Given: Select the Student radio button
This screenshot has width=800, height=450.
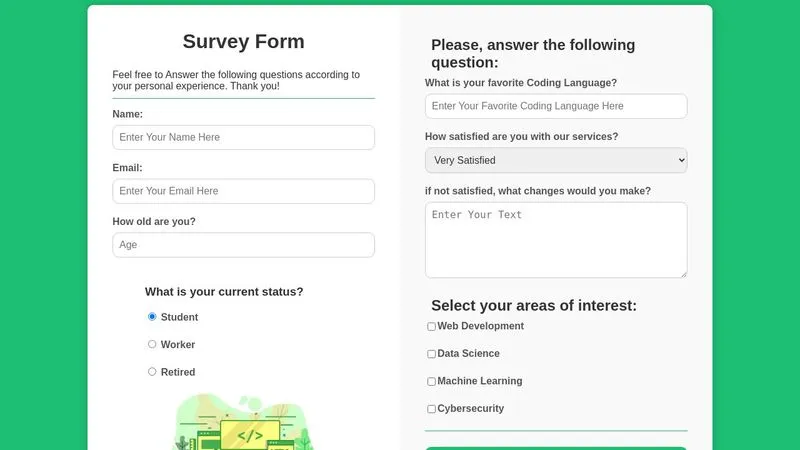Looking at the screenshot, I should pos(152,317).
